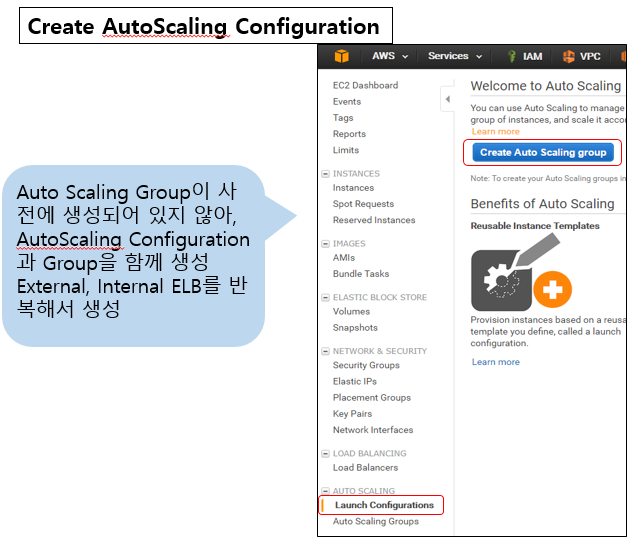Open the VPC shortcut in top bar
Viewport: 632px width, 541px height.
pos(581,56)
